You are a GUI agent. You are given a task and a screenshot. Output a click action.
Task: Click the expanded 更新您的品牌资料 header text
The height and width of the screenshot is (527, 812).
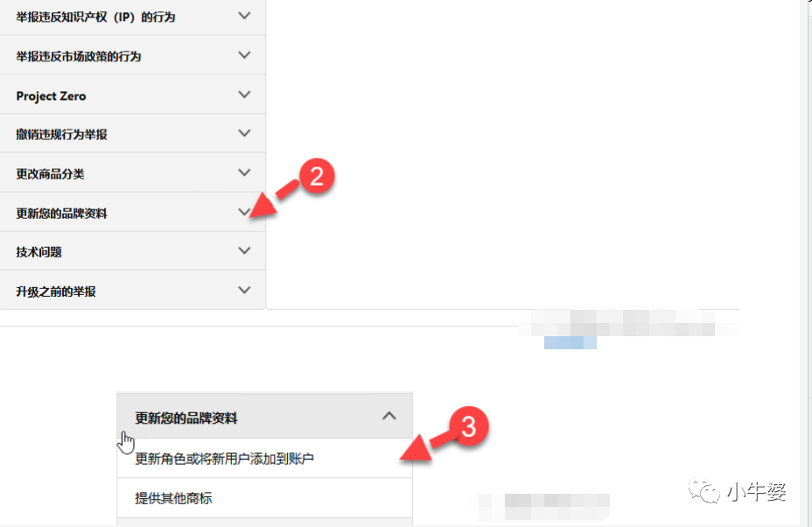[185, 418]
